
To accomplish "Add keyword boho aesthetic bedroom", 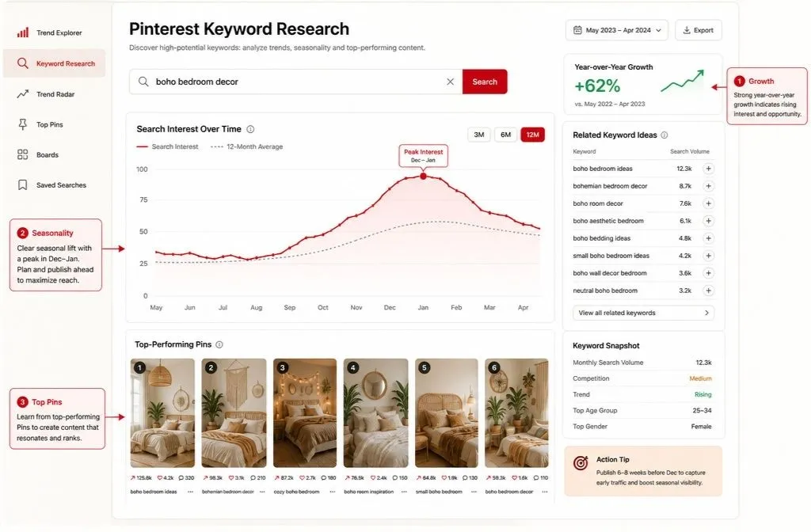I will tap(708, 221).
